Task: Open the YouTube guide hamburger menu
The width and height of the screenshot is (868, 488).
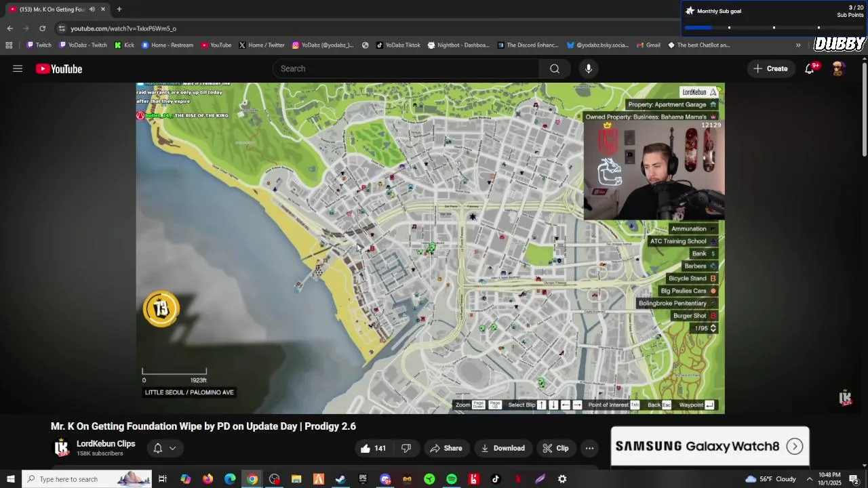Action: (x=18, y=68)
